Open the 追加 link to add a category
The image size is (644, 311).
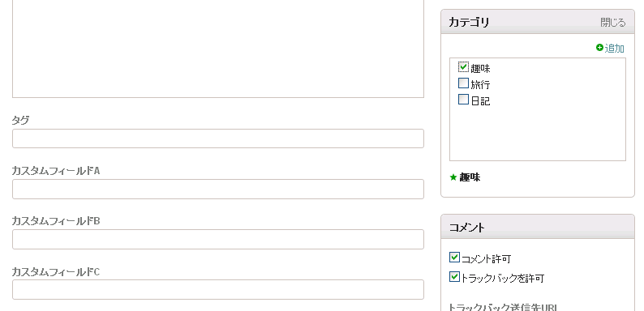click(x=615, y=49)
